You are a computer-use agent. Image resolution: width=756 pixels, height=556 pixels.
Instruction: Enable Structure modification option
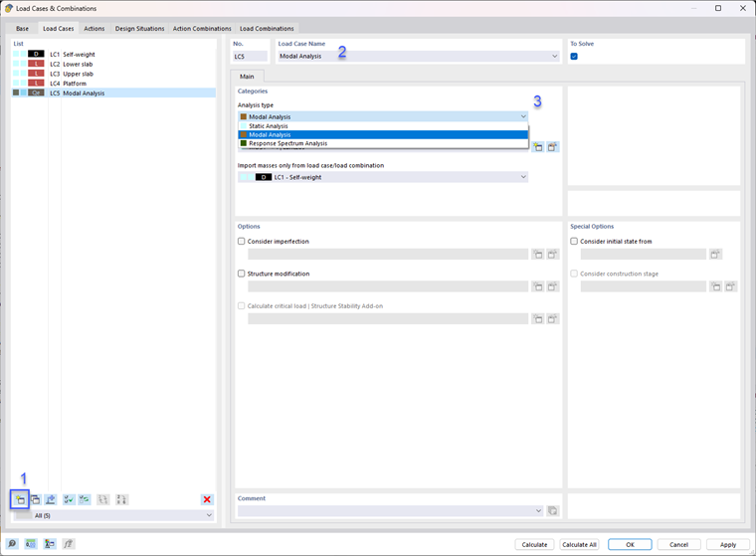pos(241,274)
